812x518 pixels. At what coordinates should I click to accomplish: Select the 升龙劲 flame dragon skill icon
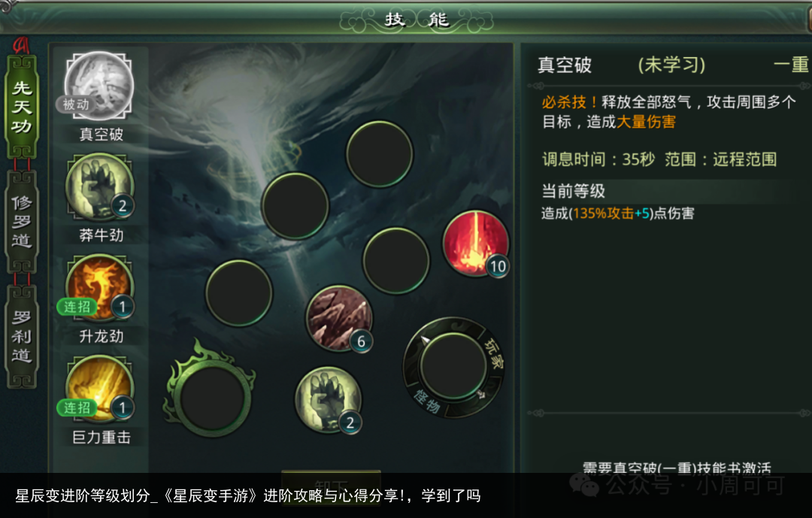[x=99, y=287]
